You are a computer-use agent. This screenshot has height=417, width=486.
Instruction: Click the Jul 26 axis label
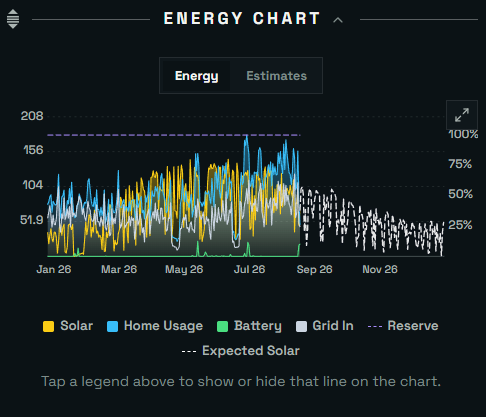click(x=249, y=269)
